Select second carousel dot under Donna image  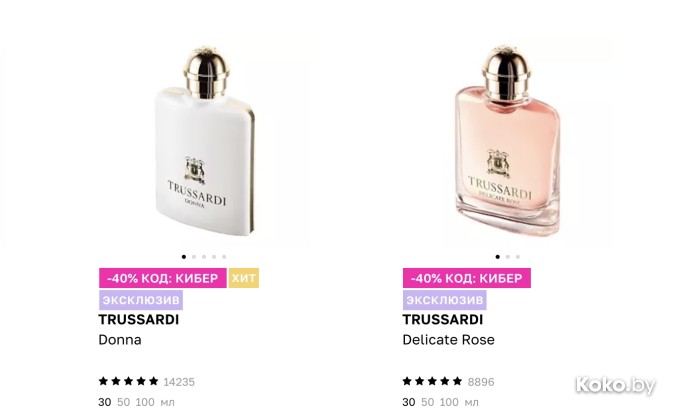tap(194, 257)
